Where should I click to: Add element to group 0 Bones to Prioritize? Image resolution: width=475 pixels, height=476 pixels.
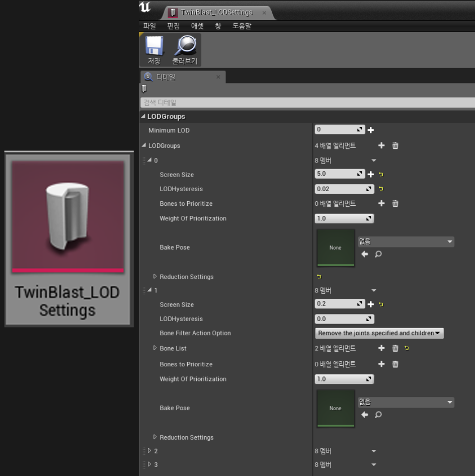click(x=381, y=203)
